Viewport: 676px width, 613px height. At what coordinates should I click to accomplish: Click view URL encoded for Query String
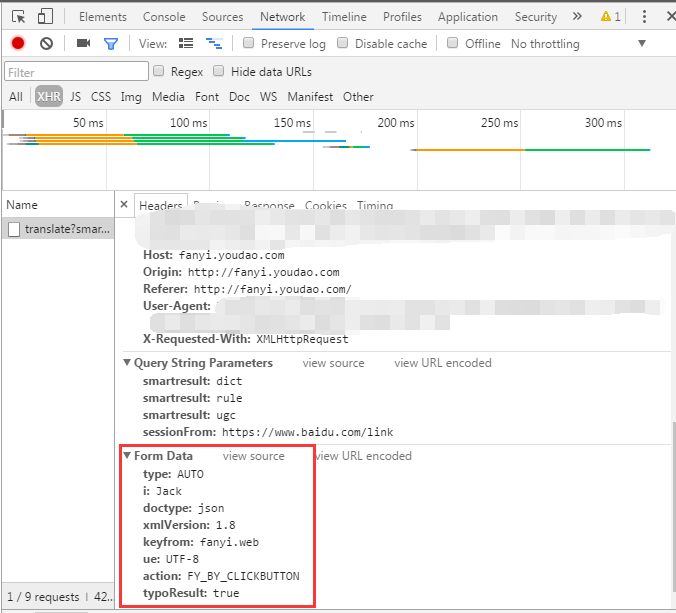tap(443, 363)
